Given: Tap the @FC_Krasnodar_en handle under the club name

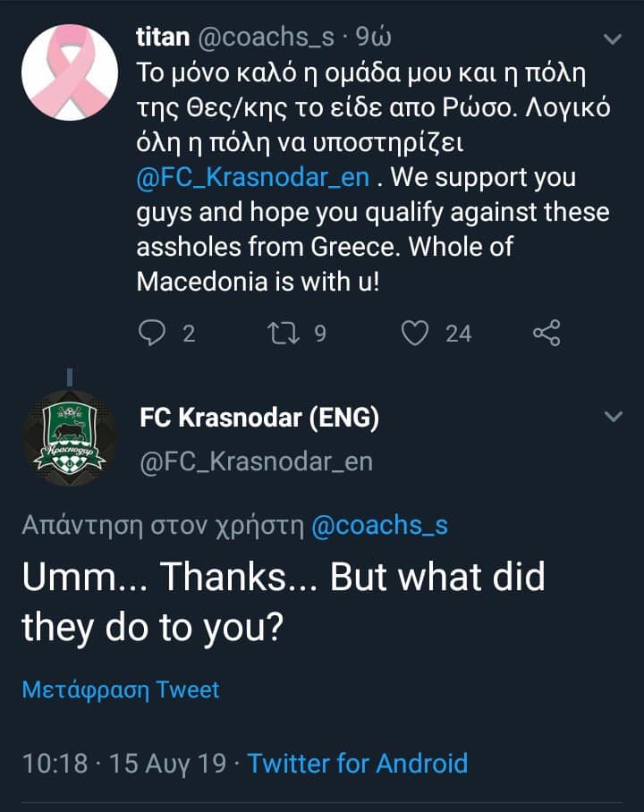Looking at the screenshot, I should [x=256, y=461].
